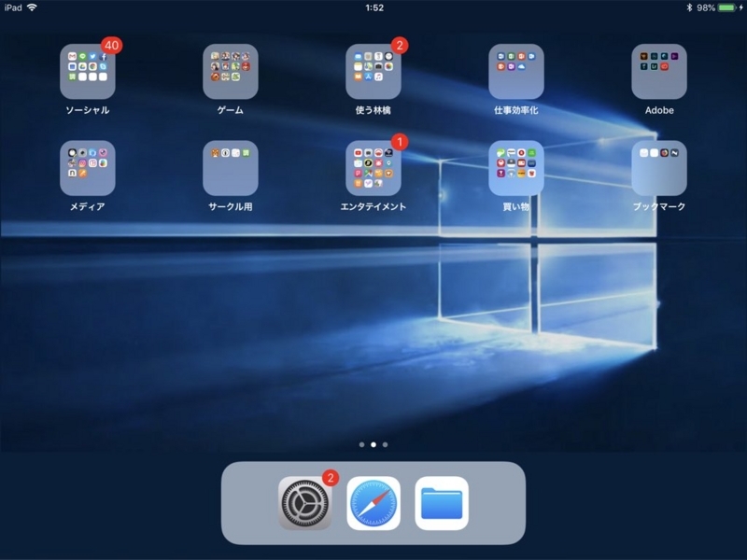Open the Adobe folder
The height and width of the screenshot is (560, 747).
click(659, 72)
